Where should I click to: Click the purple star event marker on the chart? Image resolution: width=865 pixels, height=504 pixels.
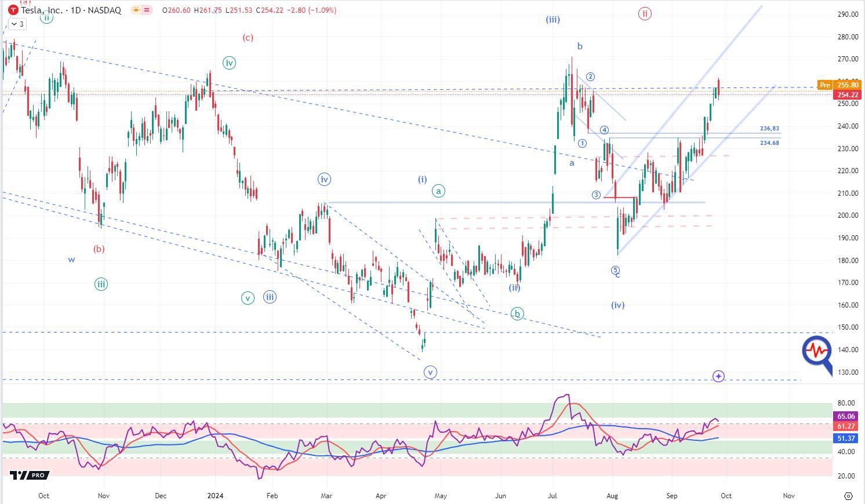pyautogui.click(x=718, y=377)
